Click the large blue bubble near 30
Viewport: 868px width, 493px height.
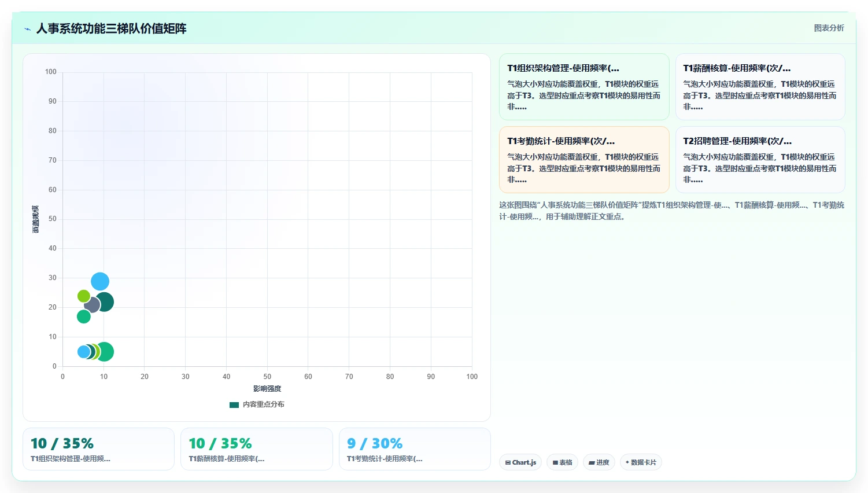100,282
